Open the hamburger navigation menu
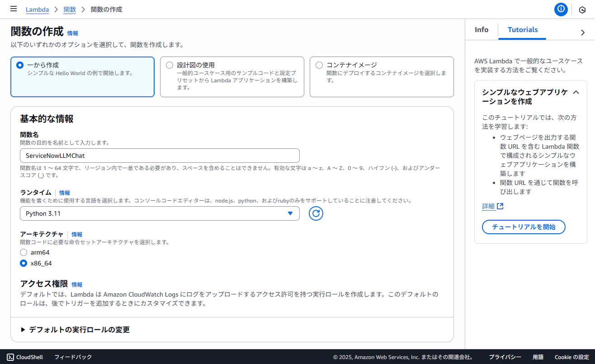 14,9
